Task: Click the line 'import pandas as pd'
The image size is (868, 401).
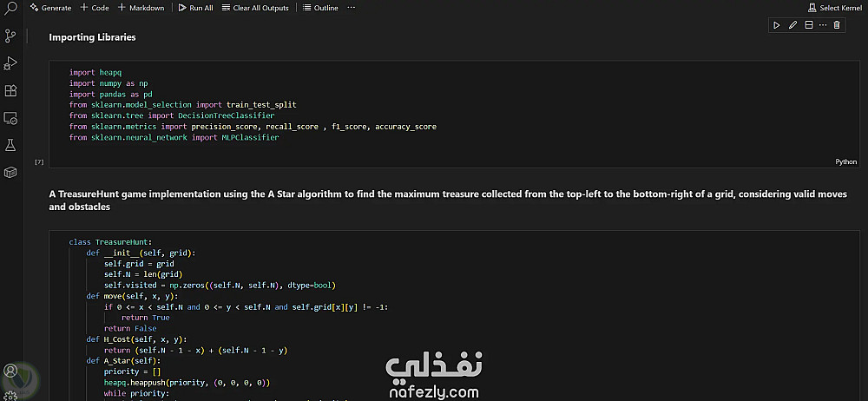Action: [x=111, y=94]
